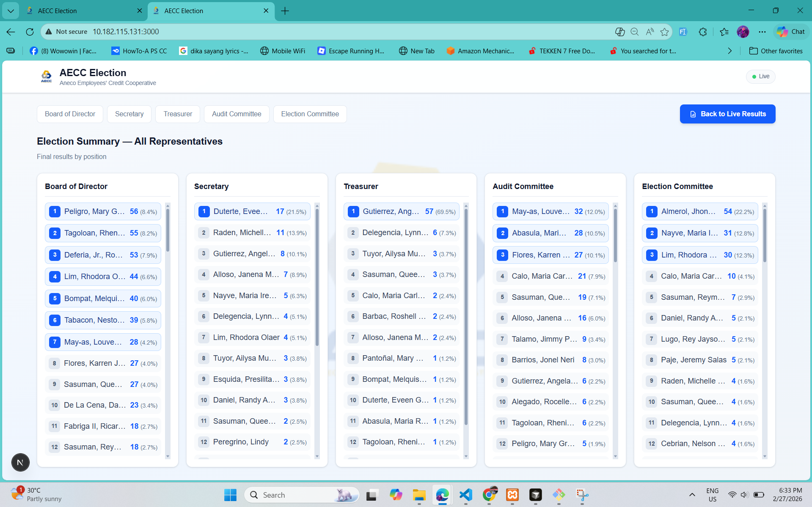Show more bookmarks with the arrow chevron

click(729, 51)
